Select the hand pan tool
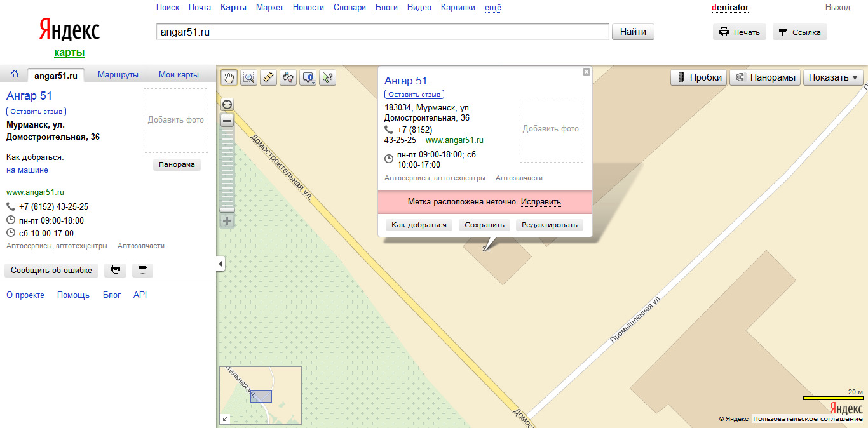The image size is (868, 428). point(229,77)
